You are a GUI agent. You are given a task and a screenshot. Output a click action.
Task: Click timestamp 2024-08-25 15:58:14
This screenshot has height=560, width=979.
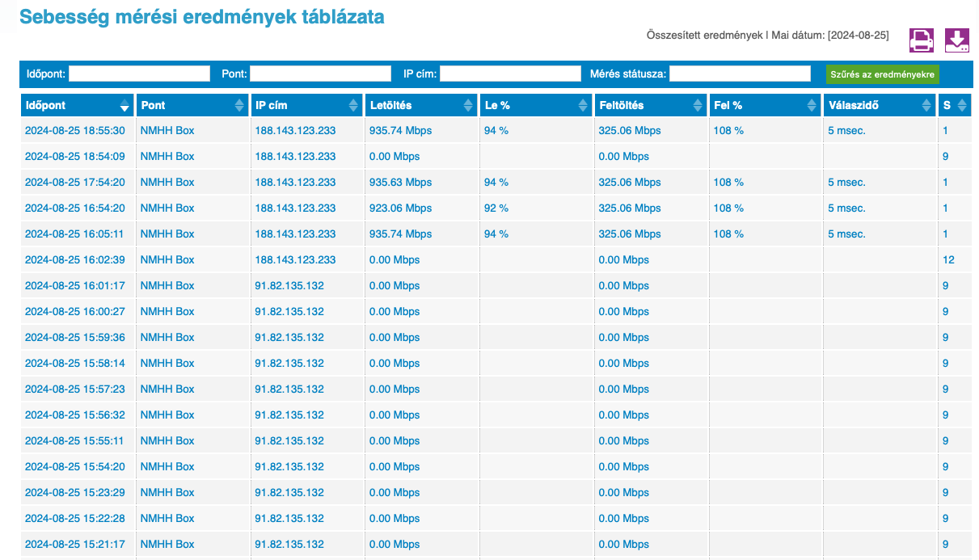(75, 364)
